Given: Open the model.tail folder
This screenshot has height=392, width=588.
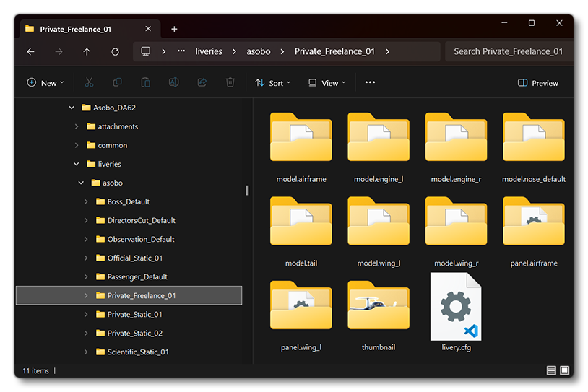Looking at the screenshot, I should click(x=301, y=232).
